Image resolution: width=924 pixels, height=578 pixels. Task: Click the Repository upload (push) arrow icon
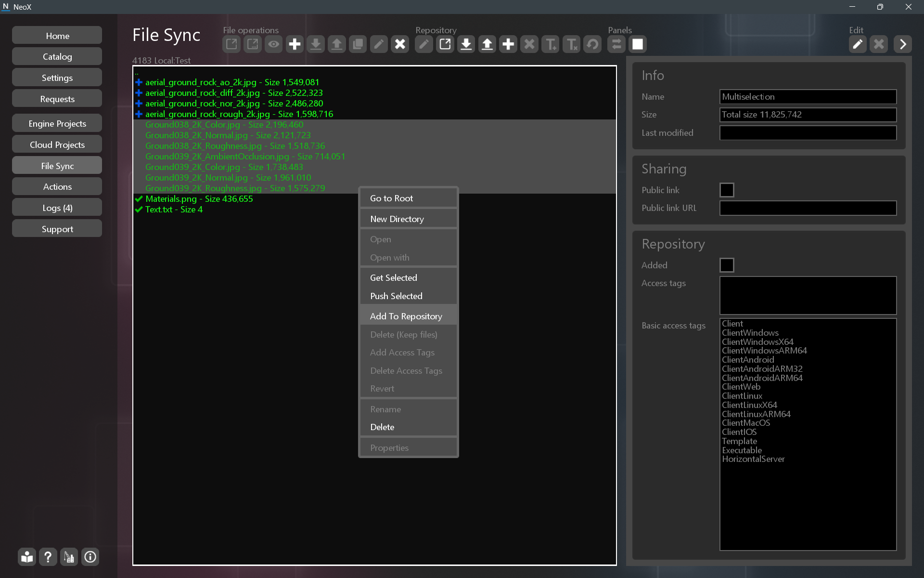487,44
